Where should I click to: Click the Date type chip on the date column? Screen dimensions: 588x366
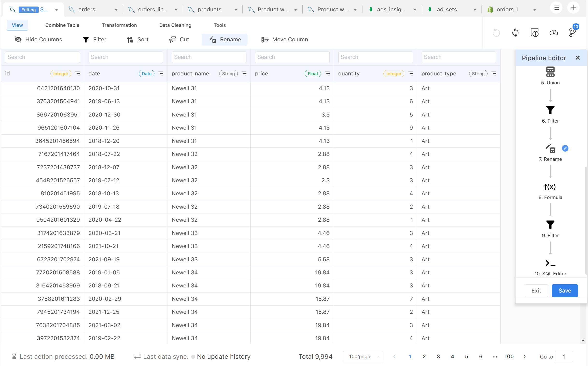click(x=147, y=73)
